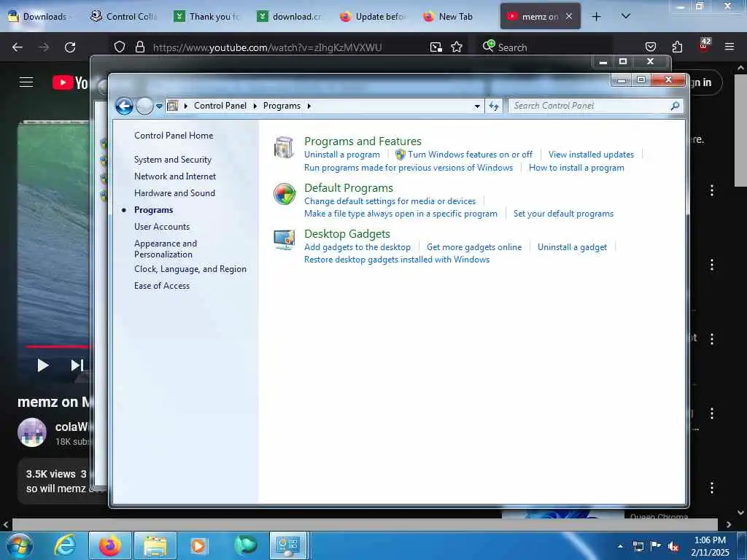Open Firefox Pocket save icon
Viewport: 747px width, 560px height.
click(x=650, y=47)
